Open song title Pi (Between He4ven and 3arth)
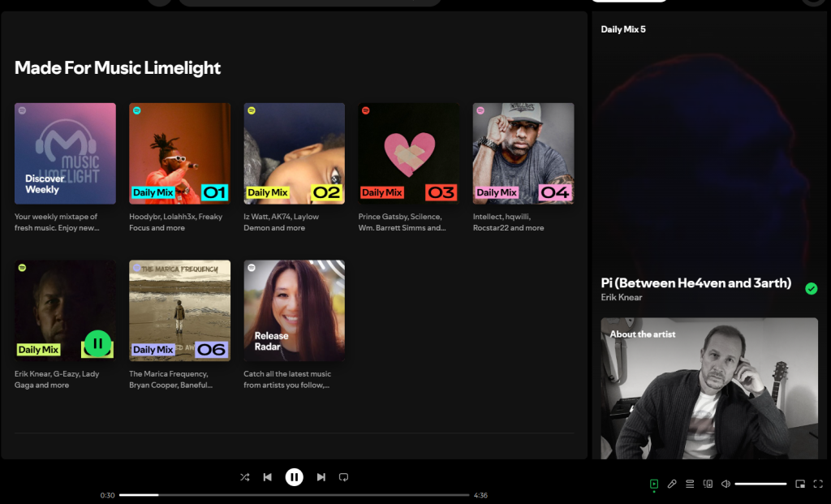The height and width of the screenshot is (504, 831). point(695,283)
